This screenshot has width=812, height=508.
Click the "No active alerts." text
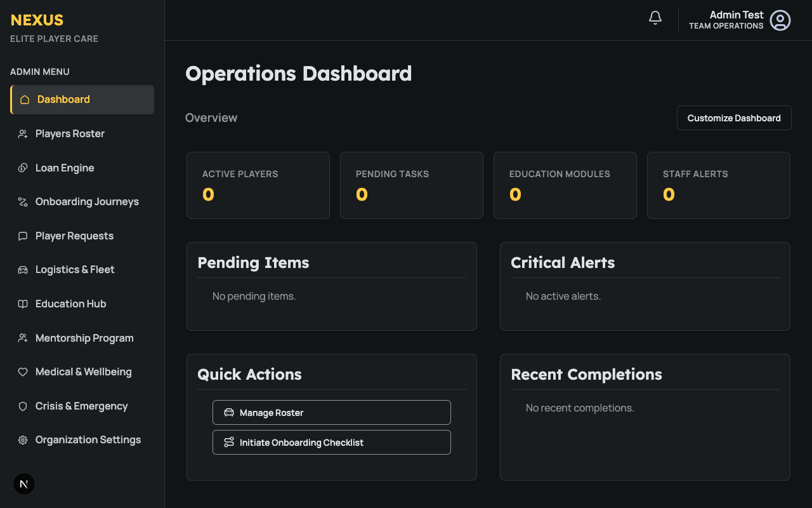pos(563,297)
